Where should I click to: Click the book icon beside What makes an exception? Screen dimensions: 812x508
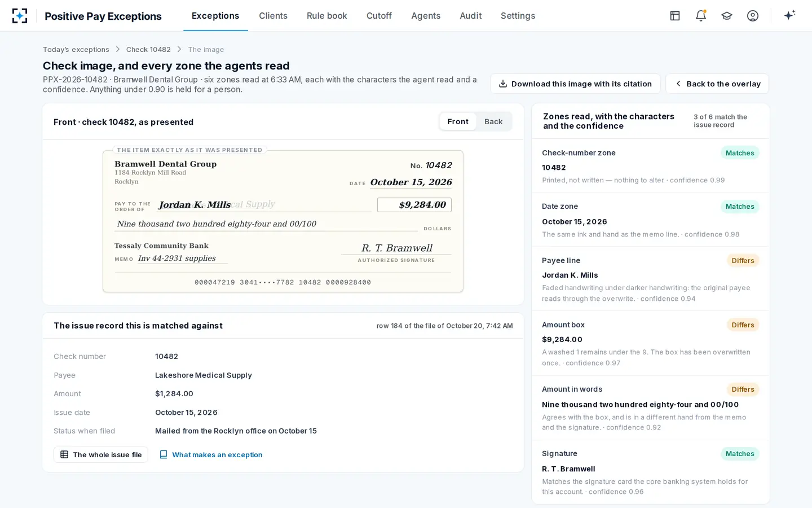[164, 454]
